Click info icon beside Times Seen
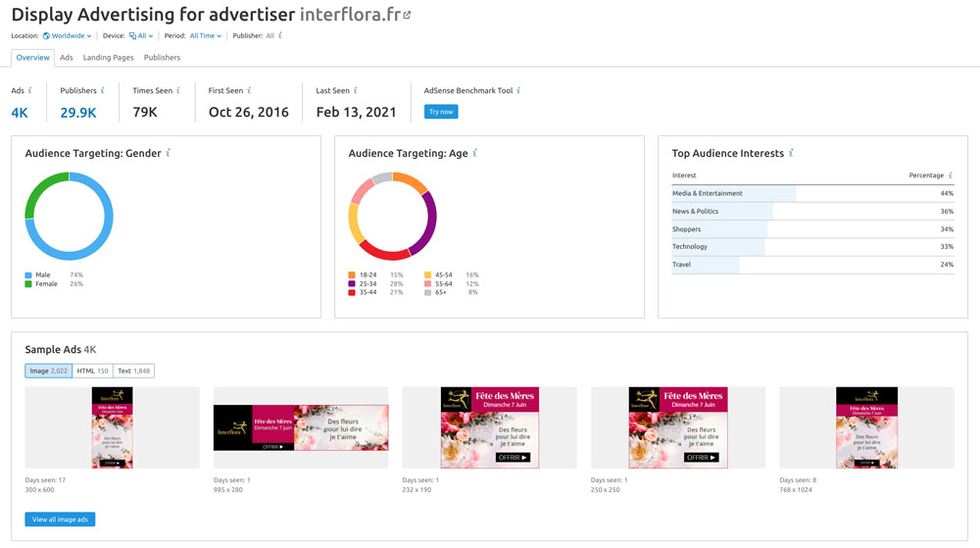The image size is (980, 548). pos(178,90)
